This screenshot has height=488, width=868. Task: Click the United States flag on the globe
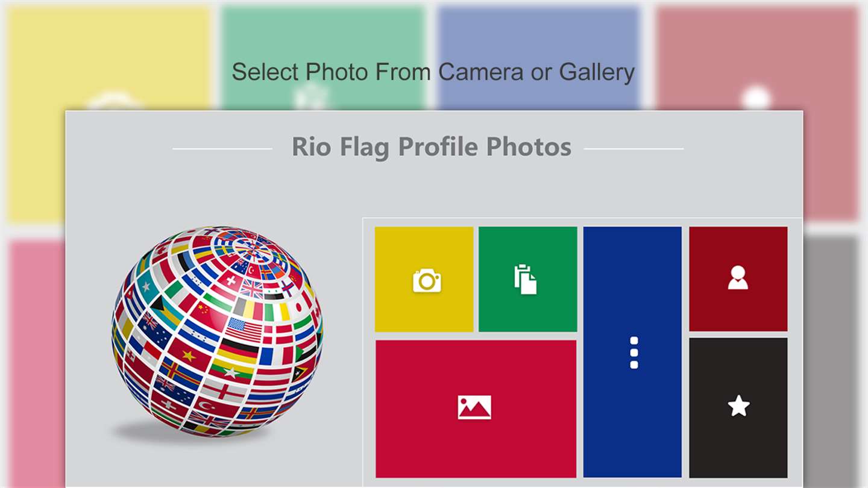pyautogui.click(x=245, y=330)
